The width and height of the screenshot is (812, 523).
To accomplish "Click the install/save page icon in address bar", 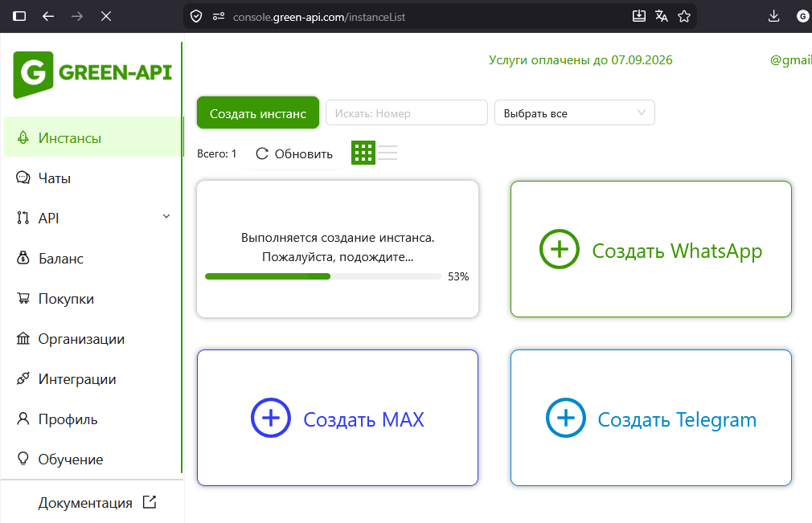I will point(639,16).
